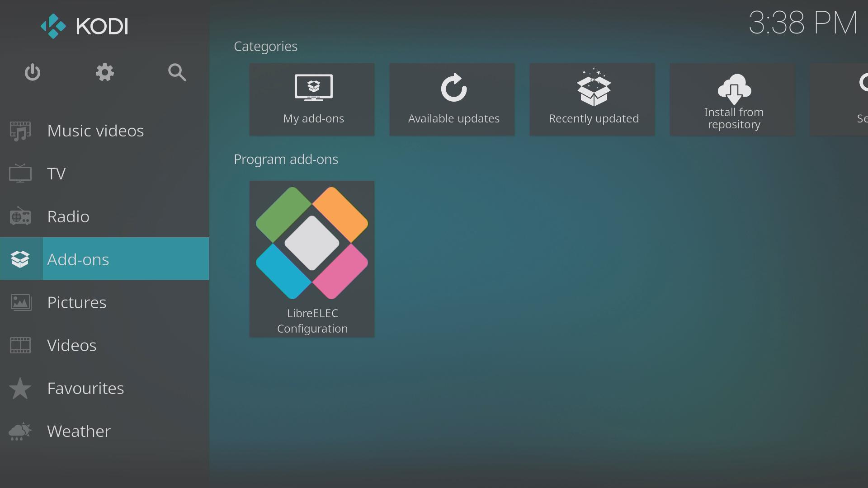Open Kodi search interface
The image size is (868, 488).
click(x=177, y=72)
